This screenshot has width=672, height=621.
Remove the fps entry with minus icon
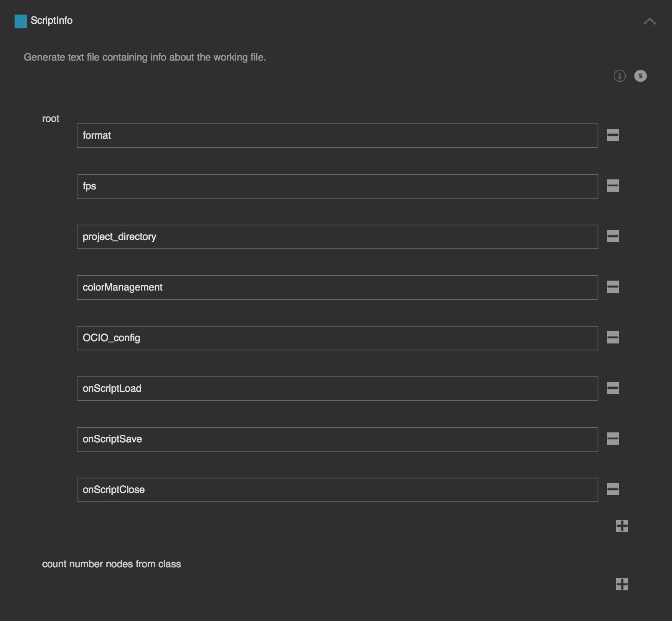pos(613,186)
